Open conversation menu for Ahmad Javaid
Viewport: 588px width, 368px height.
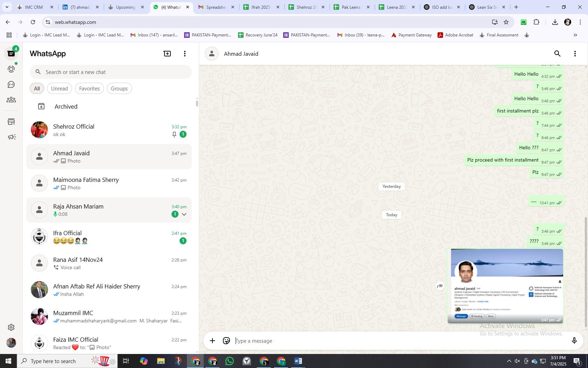click(575, 54)
